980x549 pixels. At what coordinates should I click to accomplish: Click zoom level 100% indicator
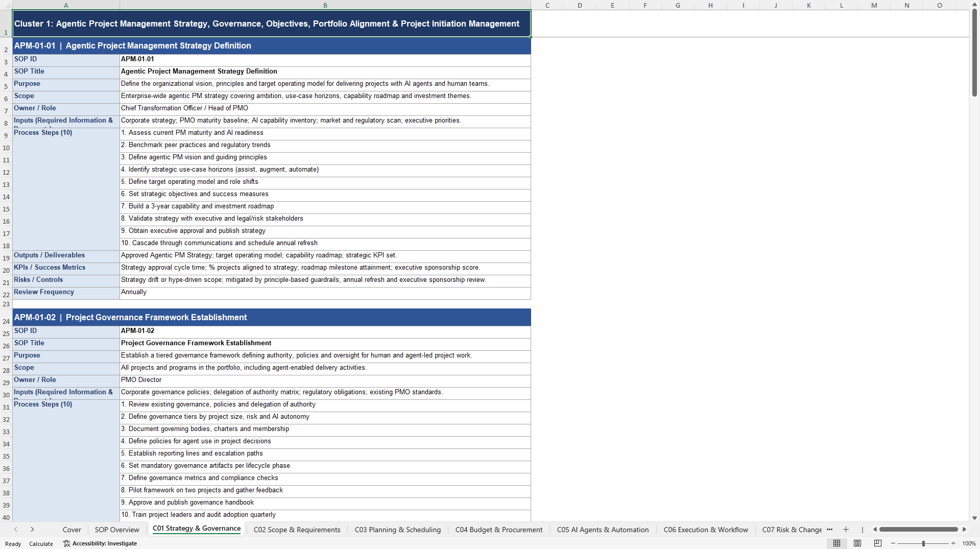pos(969,543)
